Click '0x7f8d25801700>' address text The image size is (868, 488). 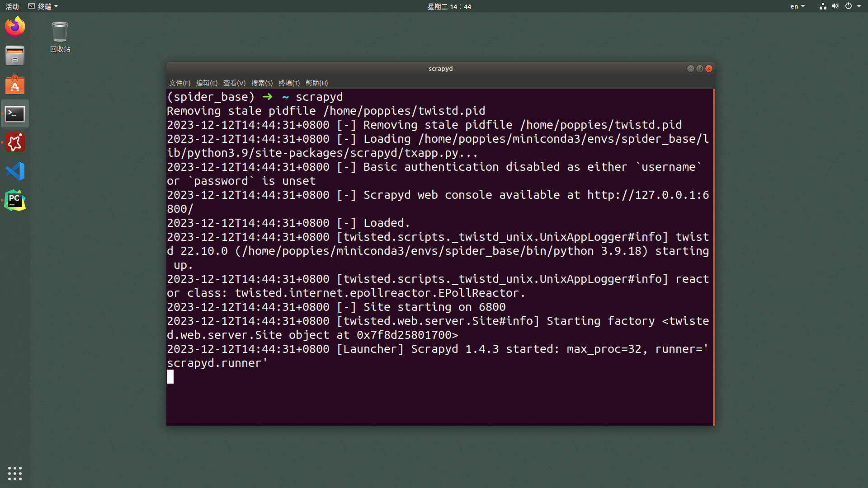click(x=407, y=335)
